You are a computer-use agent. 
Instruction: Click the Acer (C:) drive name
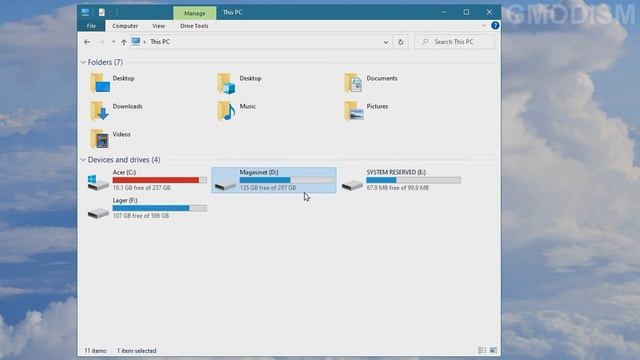coord(124,172)
